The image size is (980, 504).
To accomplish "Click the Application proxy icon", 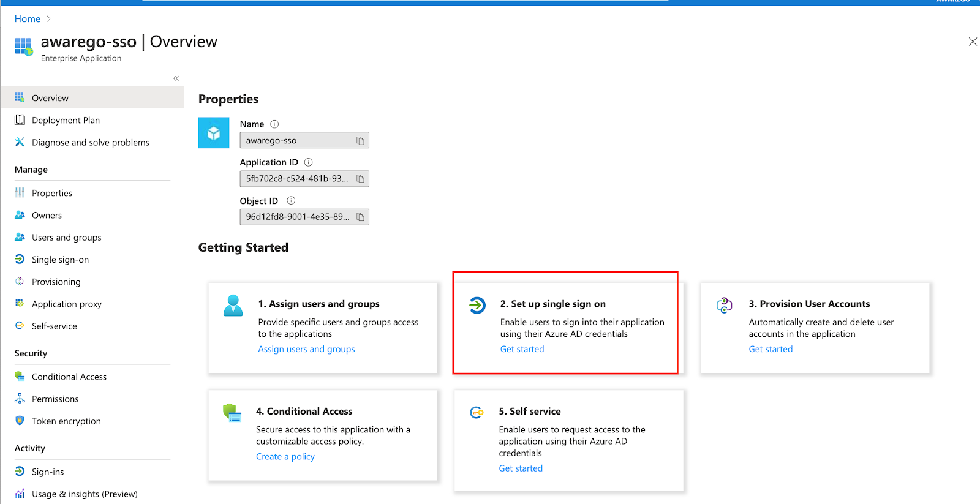I will click(x=20, y=304).
